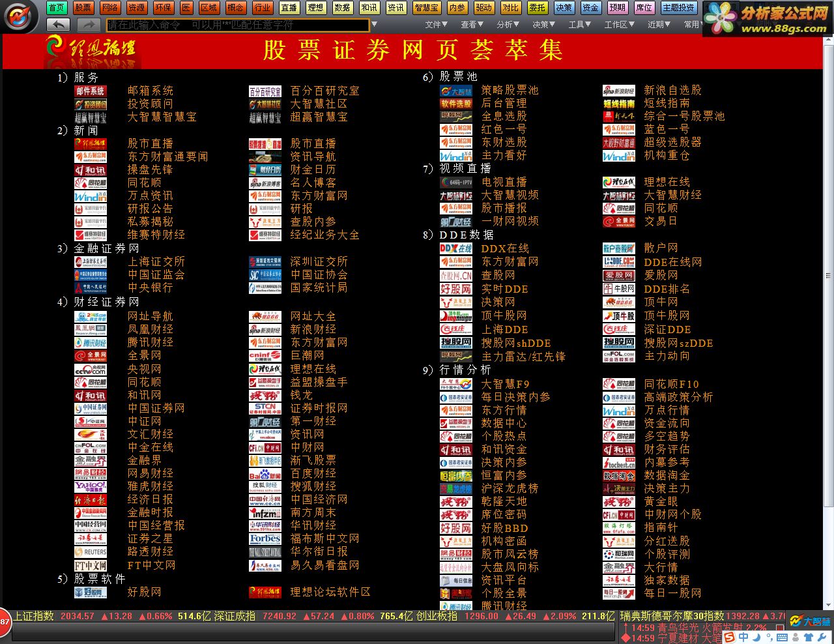Switch to the 委托 tab
This screenshot has height=644, width=834.
tap(538, 8)
